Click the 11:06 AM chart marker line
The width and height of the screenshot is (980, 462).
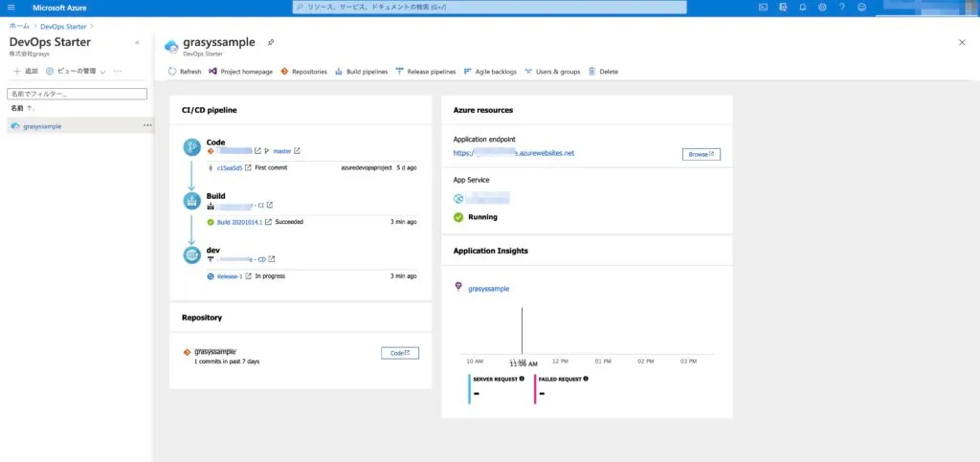[522, 331]
